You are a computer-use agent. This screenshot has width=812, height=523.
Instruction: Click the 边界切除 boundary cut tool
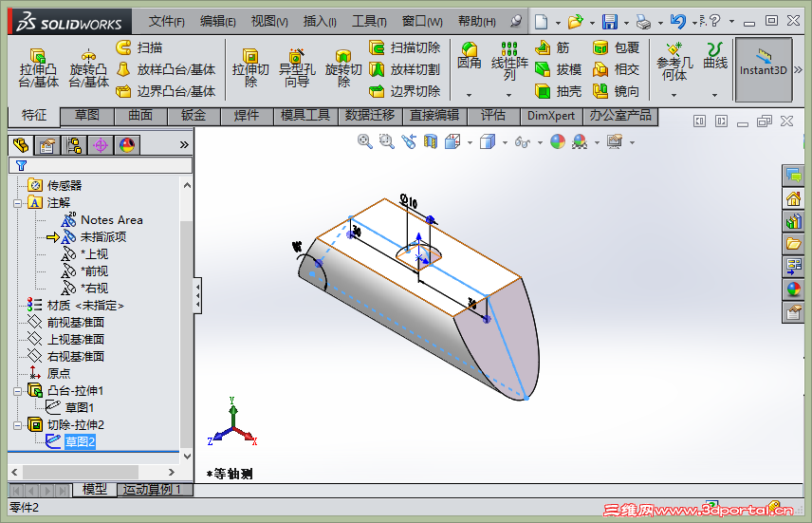(404, 91)
